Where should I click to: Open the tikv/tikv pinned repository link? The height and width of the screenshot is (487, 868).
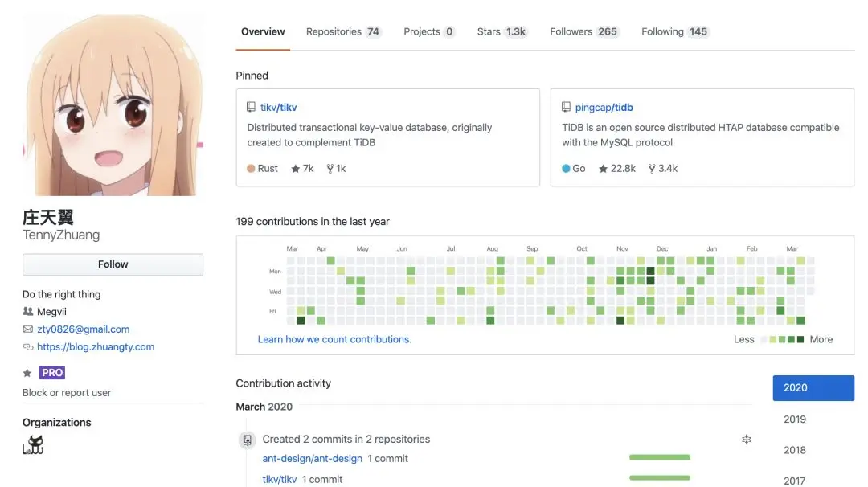278,108
